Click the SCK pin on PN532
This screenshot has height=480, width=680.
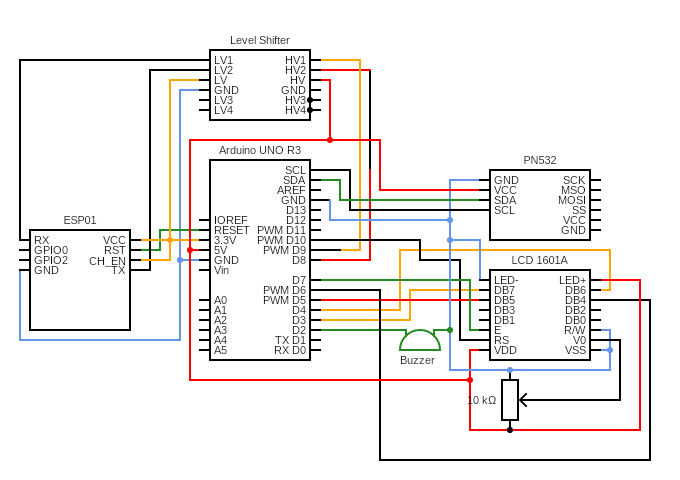click(x=574, y=180)
